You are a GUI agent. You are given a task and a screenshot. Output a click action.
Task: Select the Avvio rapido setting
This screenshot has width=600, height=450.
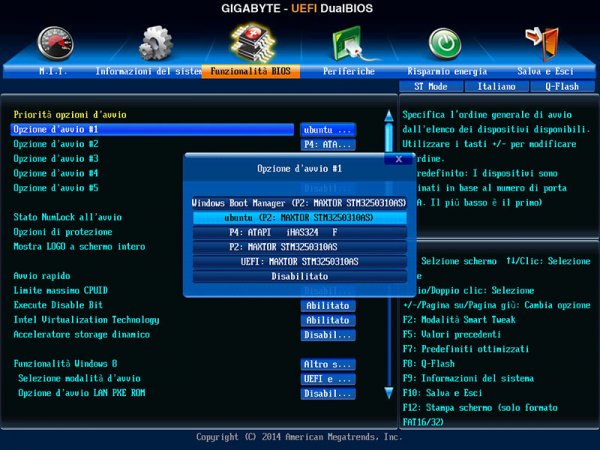tap(42, 276)
